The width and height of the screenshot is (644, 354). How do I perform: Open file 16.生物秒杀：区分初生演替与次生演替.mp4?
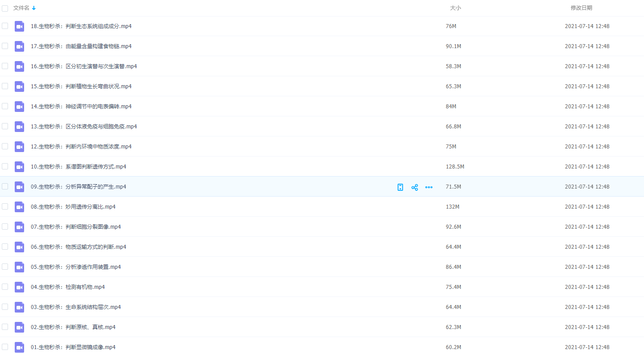[x=83, y=66]
